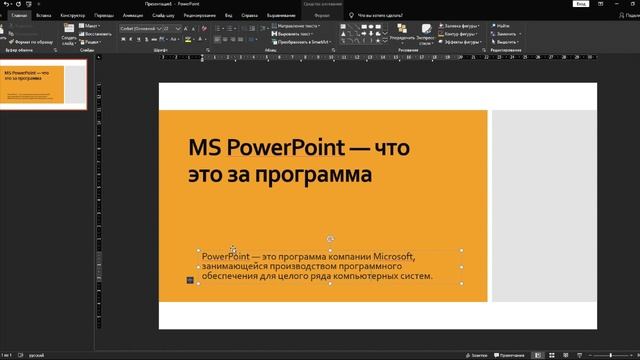The image size is (640, 360).
Task: Toggle justify paragraph alignment
Action: click(240, 40)
